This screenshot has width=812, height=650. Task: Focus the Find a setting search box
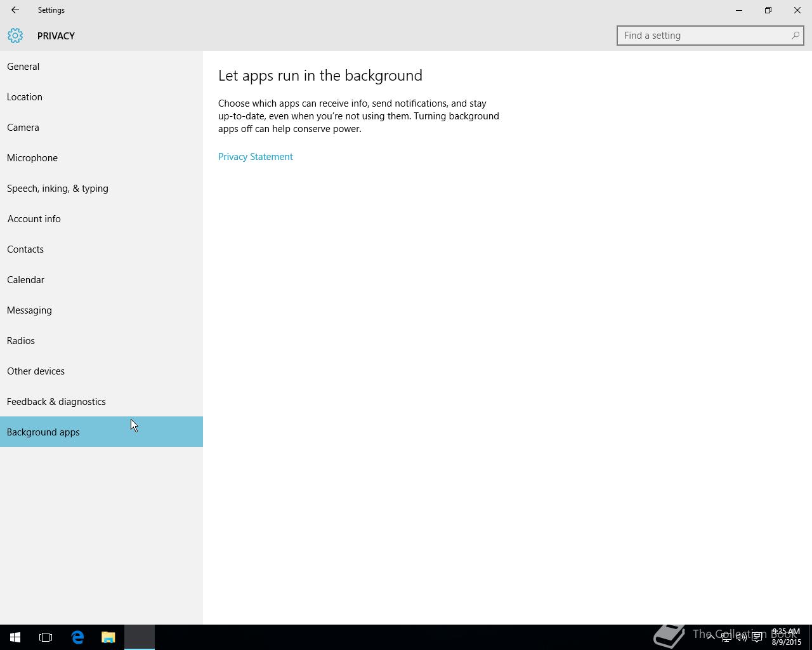coord(710,36)
